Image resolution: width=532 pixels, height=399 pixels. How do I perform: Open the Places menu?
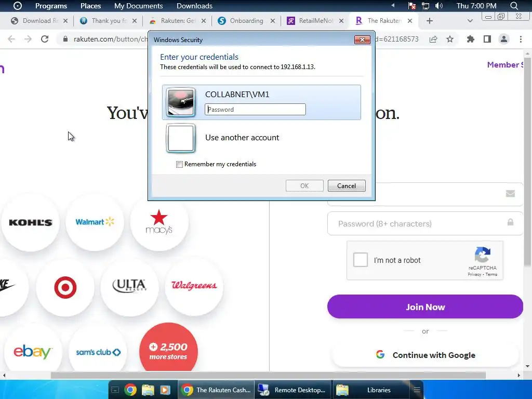(90, 6)
